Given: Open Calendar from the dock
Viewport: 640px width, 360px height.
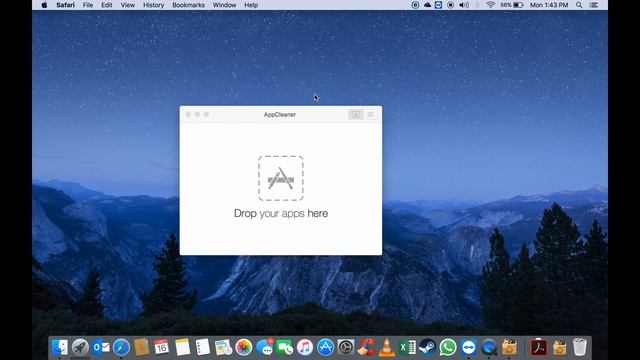Looking at the screenshot, I should coord(162,347).
